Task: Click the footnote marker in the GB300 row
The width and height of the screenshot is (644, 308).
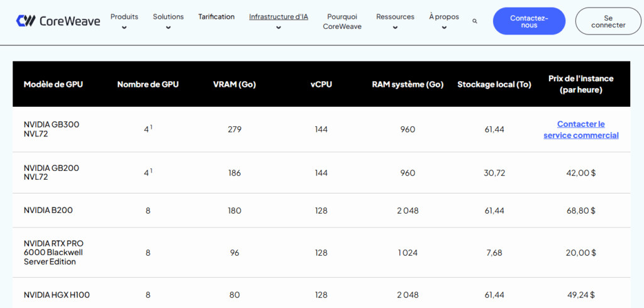Action: coord(151,127)
